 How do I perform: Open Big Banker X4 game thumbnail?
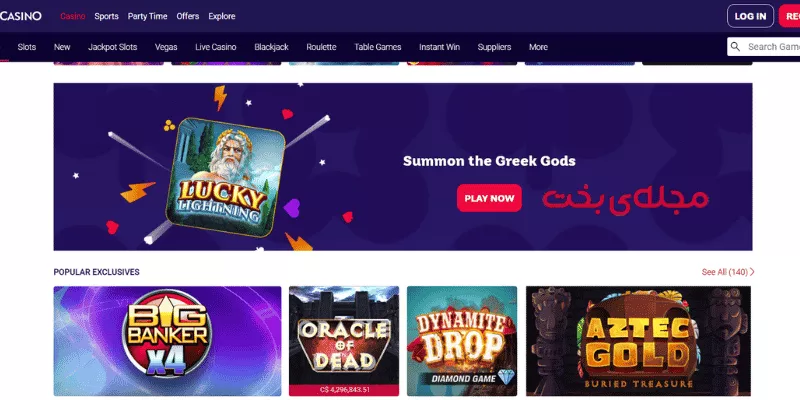pos(167,341)
